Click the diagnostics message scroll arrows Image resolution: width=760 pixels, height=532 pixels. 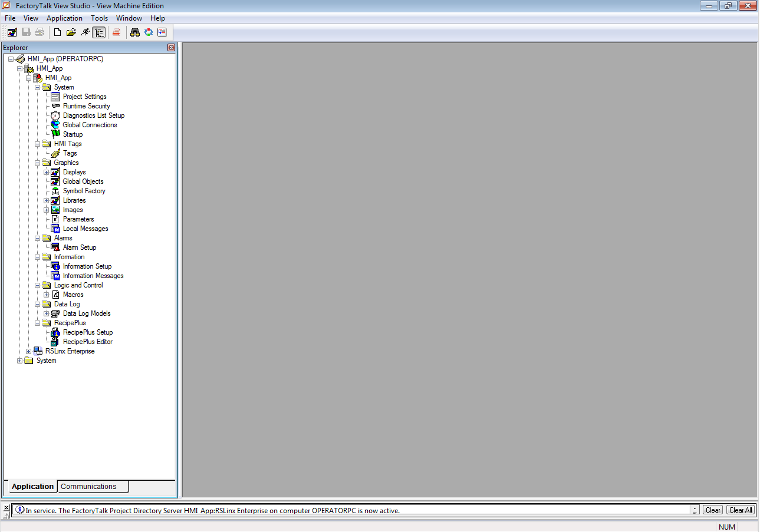click(x=695, y=510)
